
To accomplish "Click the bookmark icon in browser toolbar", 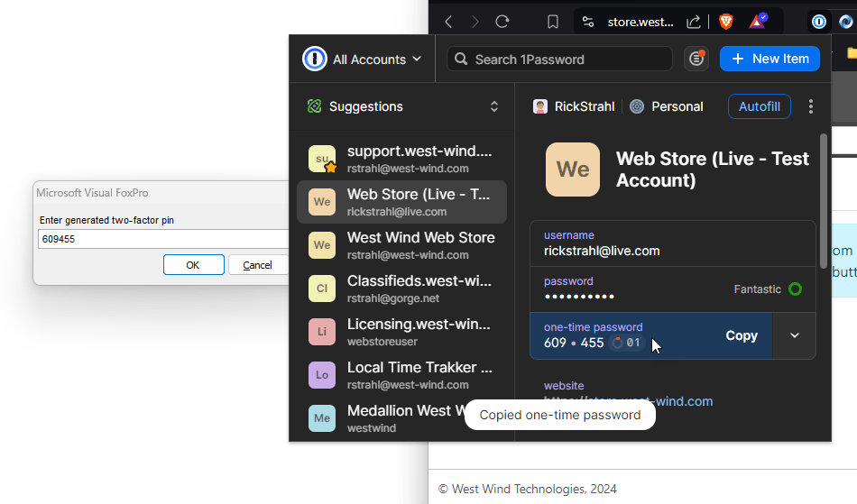I will coord(553,22).
